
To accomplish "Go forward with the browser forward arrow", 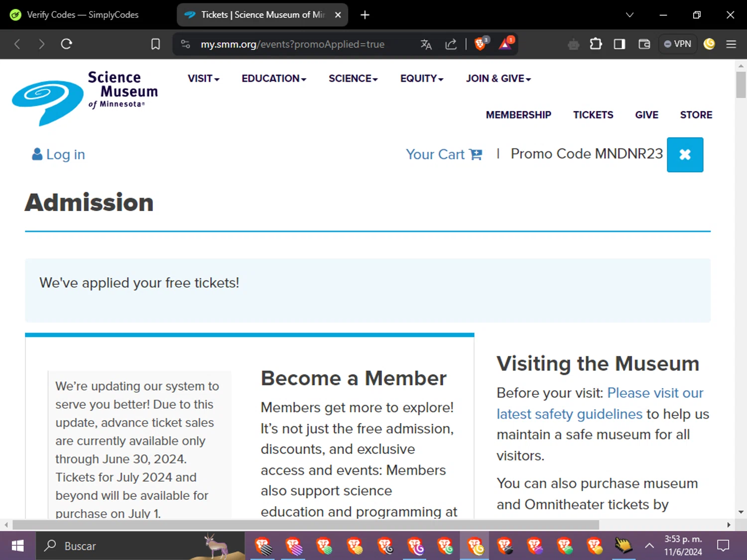I will (x=41, y=44).
